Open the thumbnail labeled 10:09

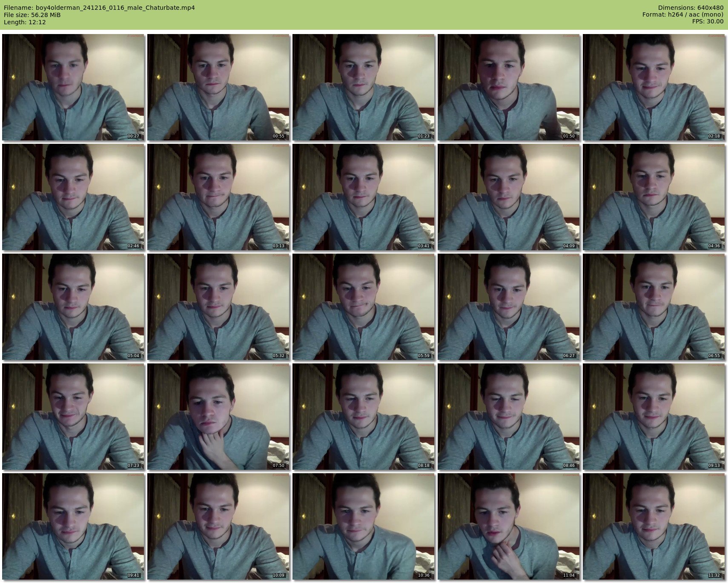pos(218,526)
